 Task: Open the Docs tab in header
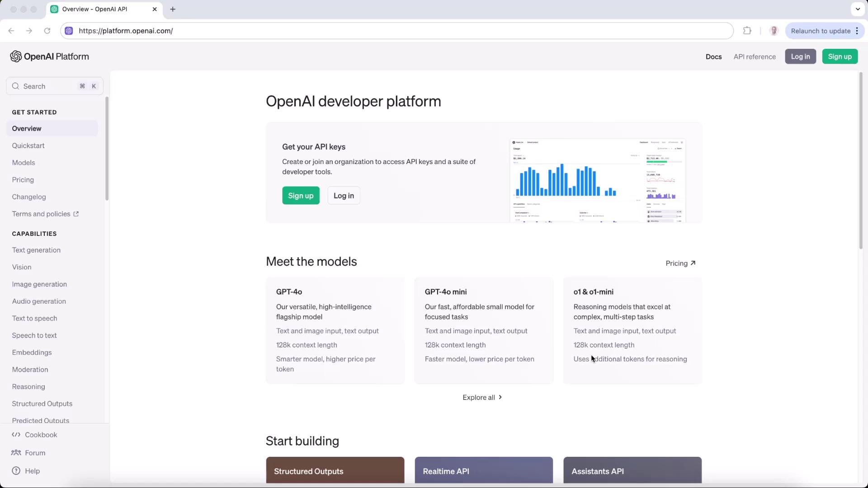click(713, 56)
